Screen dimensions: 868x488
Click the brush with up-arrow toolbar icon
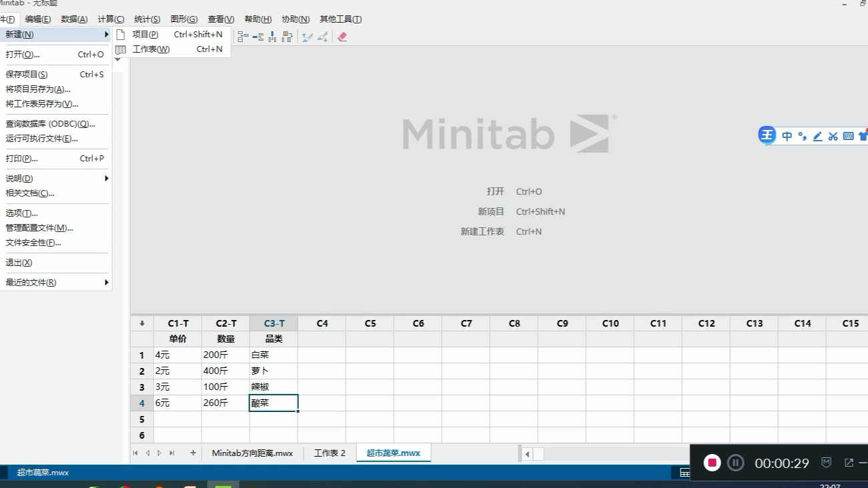coord(307,37)
